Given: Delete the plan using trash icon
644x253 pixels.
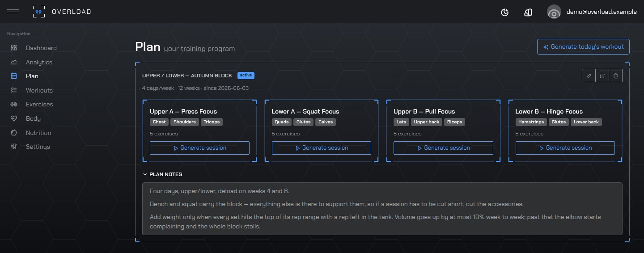Looking at the screenshot, I should 615,76.
